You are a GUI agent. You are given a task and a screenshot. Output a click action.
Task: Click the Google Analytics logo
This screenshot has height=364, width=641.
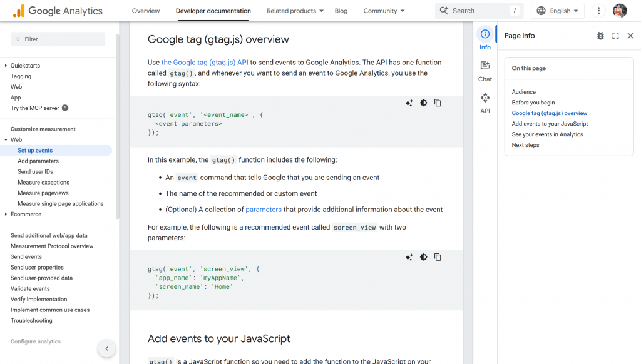pyautogui.click(x=57, y=10)
